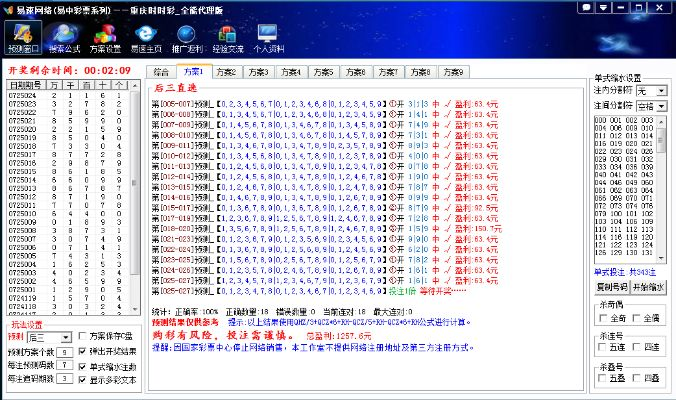
Task: Open the 注间分割符 dropdown
Action: (x=661, y=106)
